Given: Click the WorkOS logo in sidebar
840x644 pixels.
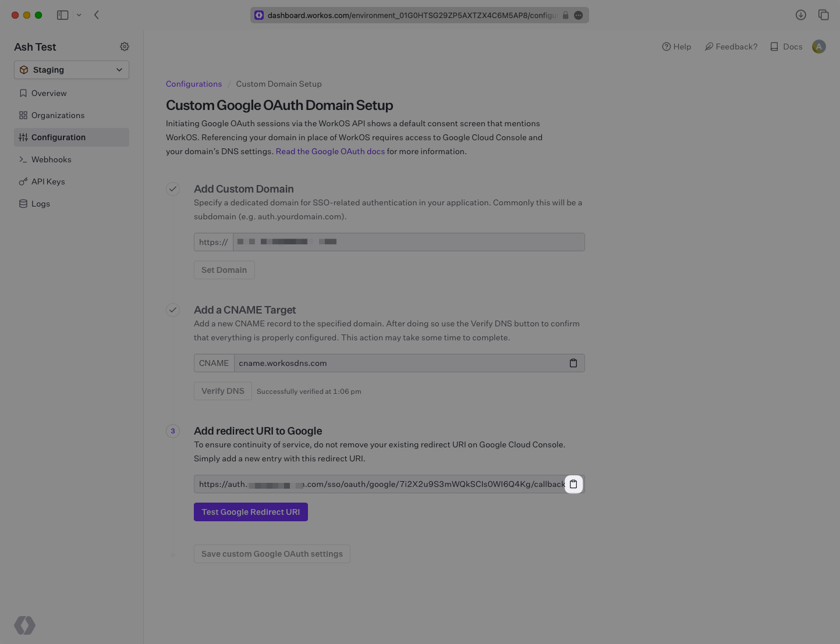Looking at the screenshot, I should point(25,625).
